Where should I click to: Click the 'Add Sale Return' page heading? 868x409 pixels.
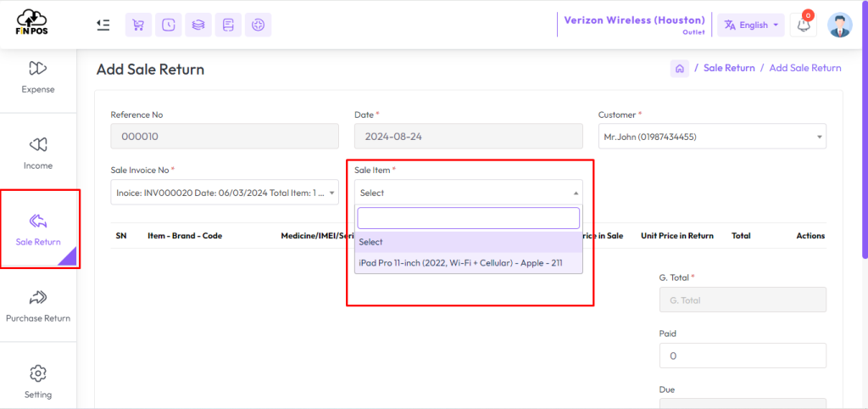point(150,70)
